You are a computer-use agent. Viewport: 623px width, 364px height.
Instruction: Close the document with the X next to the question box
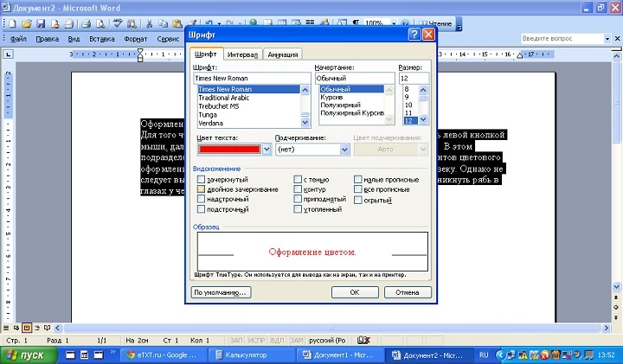[618, 39]
